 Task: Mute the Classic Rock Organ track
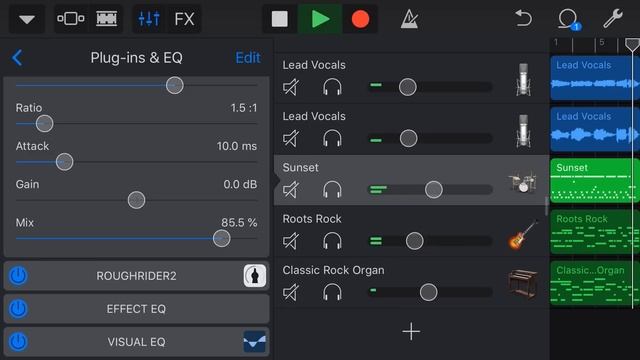291,292
